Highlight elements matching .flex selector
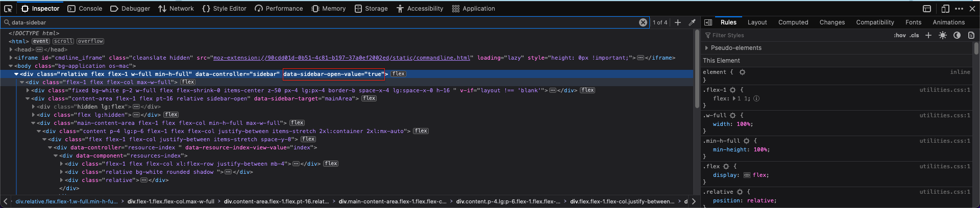Image resolution: width=980 pixels, height=208 pixels. coord(726,166)
